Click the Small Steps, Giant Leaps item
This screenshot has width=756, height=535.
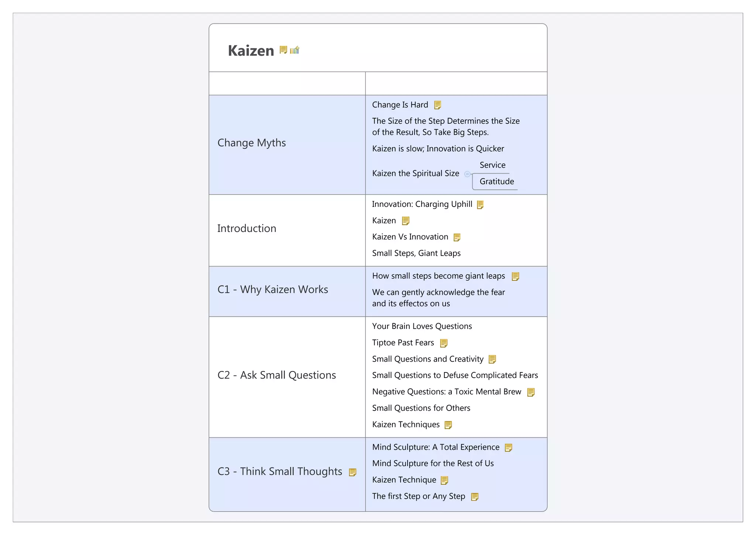[x=416, y=253]
